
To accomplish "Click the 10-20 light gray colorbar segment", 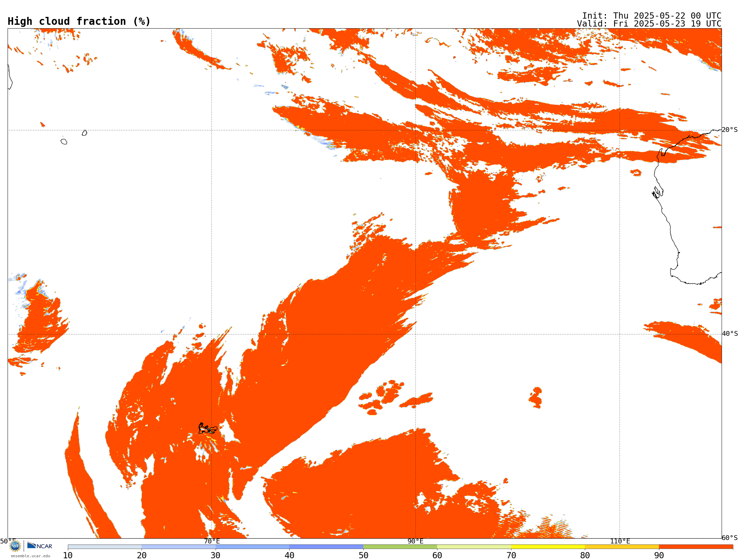I will (105, 547).
